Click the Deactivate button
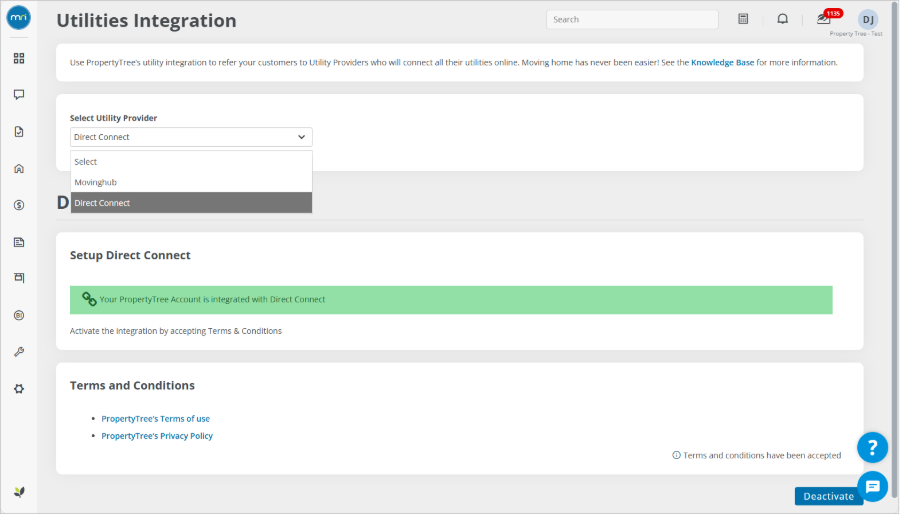The image size is (900, 514). click(828, 496)
